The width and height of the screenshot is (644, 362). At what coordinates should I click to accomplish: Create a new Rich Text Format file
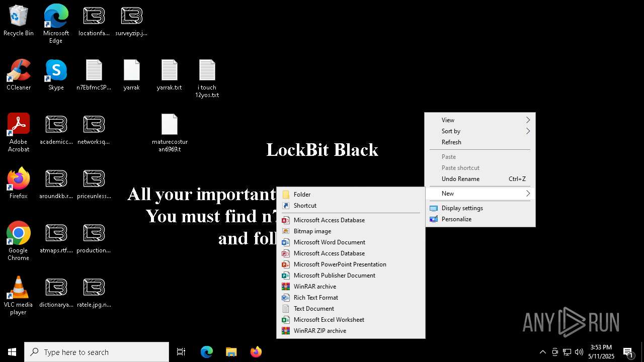click(x=351, y=298)
